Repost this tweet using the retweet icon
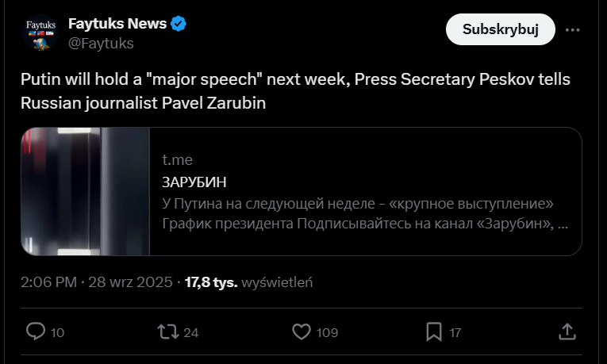 pos(169,332)
